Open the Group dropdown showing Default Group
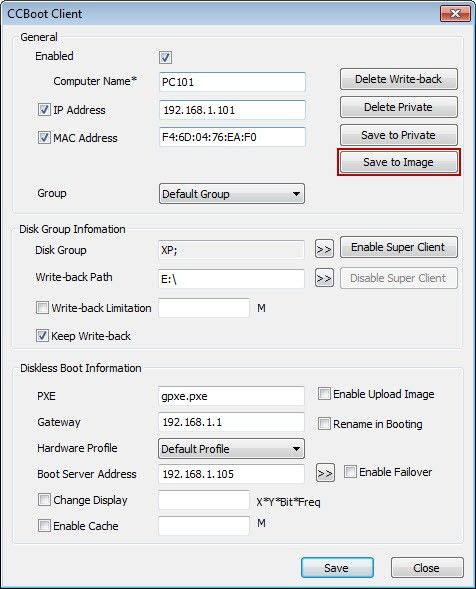The height and width of the screenshot is (589, 476). point(232,194)
